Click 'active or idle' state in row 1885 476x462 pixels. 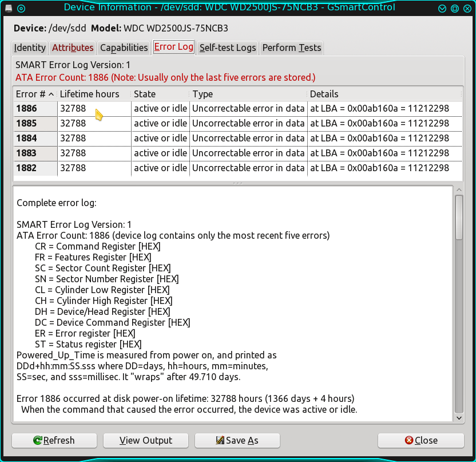(161, 123)
